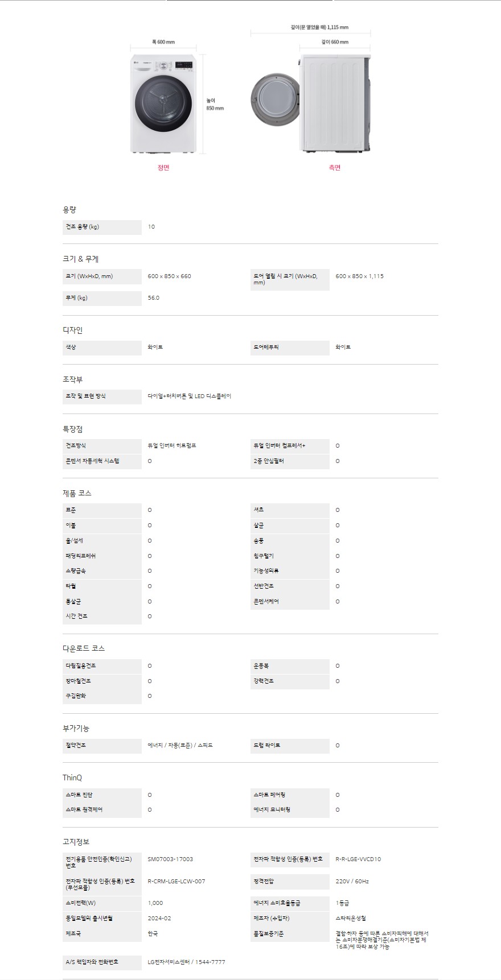Click the ThinQ section heading
Screen dimensions: 501x980
coord(72,778)
